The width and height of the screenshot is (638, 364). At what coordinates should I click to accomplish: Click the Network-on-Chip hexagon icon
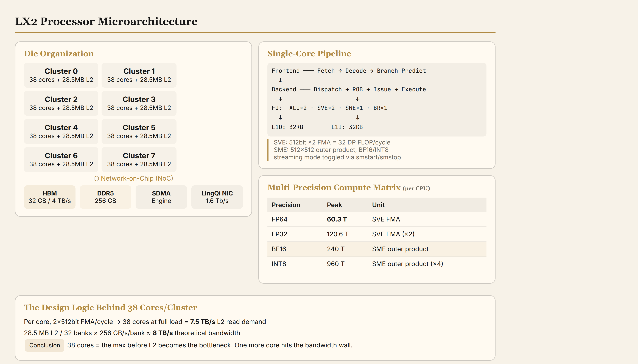click(96, 178)
